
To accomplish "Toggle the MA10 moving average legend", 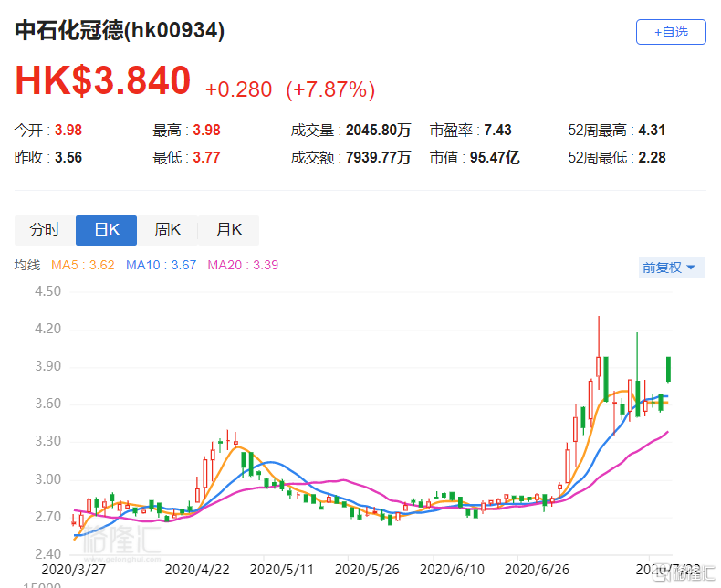I will (x=161, y=266).
